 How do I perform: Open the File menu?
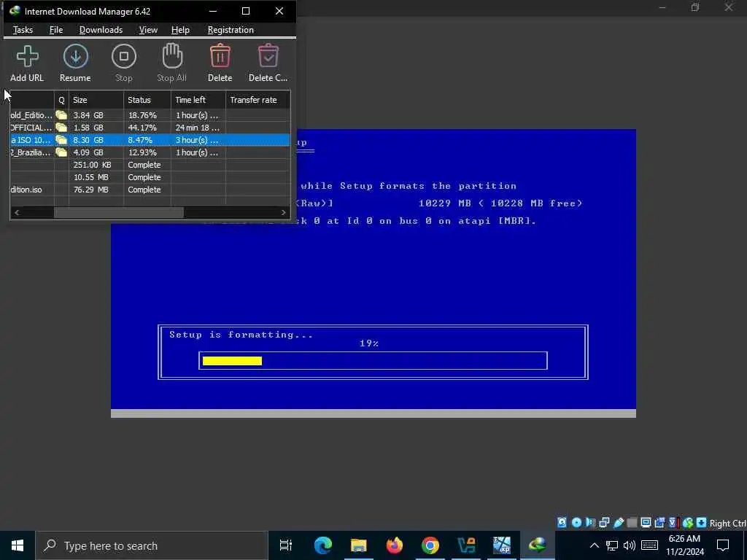55,29
